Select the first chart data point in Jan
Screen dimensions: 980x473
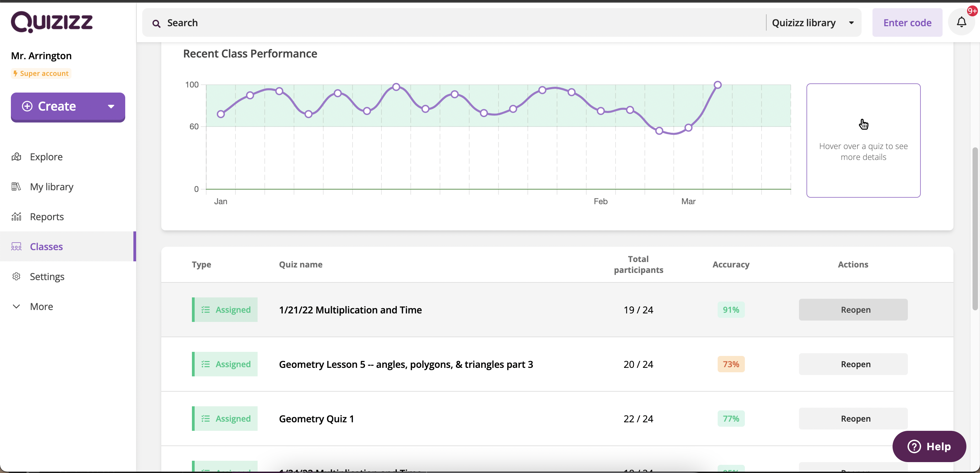coord(220,114)
